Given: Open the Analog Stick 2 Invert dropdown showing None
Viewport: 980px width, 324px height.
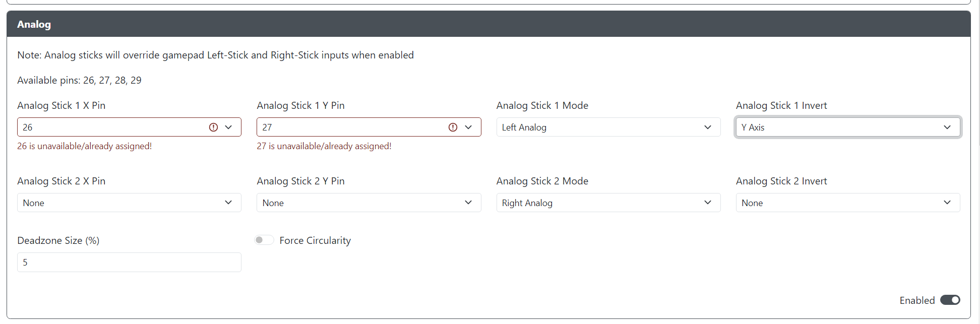Looking at the screenshot, I should 847,203.
